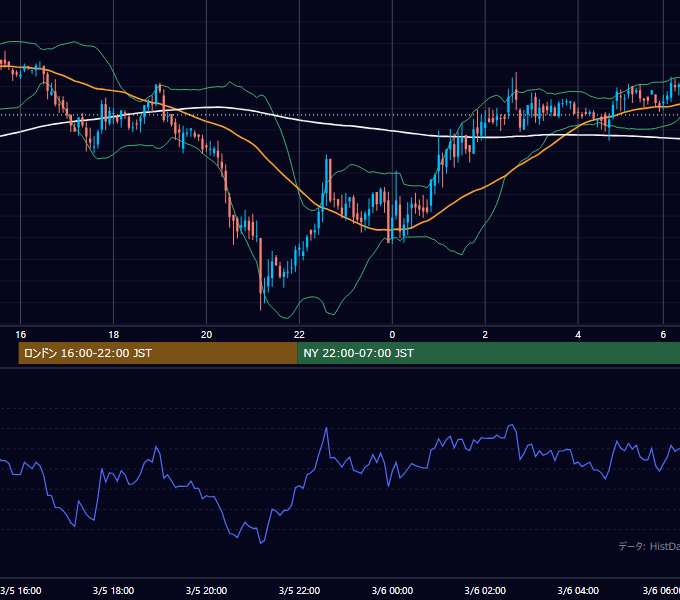The image size is (680, 600).
Task: Click the upper time axis label 22
Action: [x=299, y=335]
